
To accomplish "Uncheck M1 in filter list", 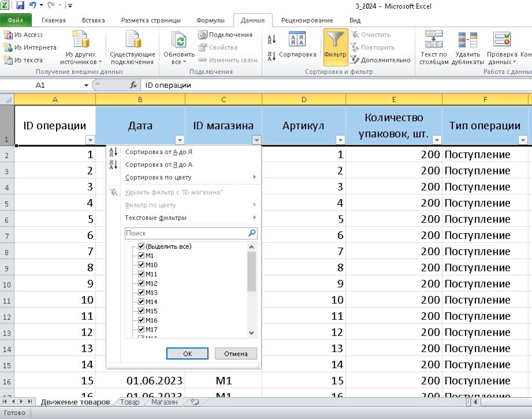I will pos(141,256).
